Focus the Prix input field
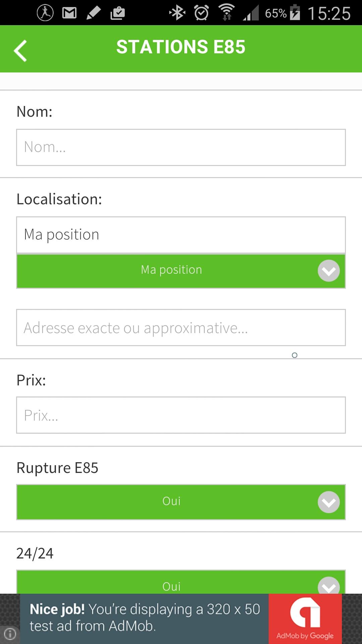The image size is (362, 644). (x=181, y=415)
